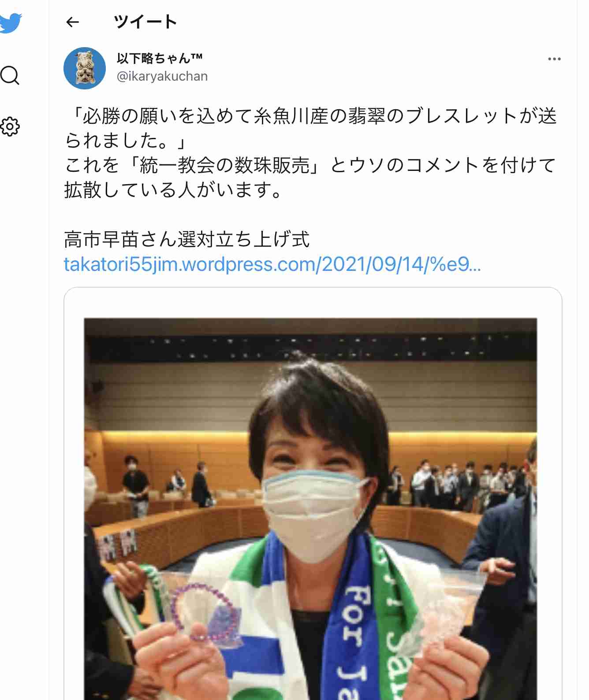Open the takatori55jim.wordpress.com link
The height and width of the screenshot is (700, 589).
click(x=272, y=264)
